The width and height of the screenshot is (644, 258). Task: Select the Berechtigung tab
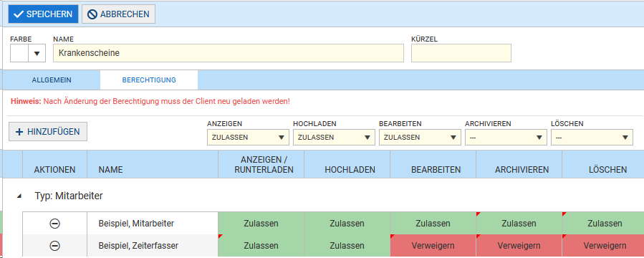pyautogui.click(x=149, y=80)
